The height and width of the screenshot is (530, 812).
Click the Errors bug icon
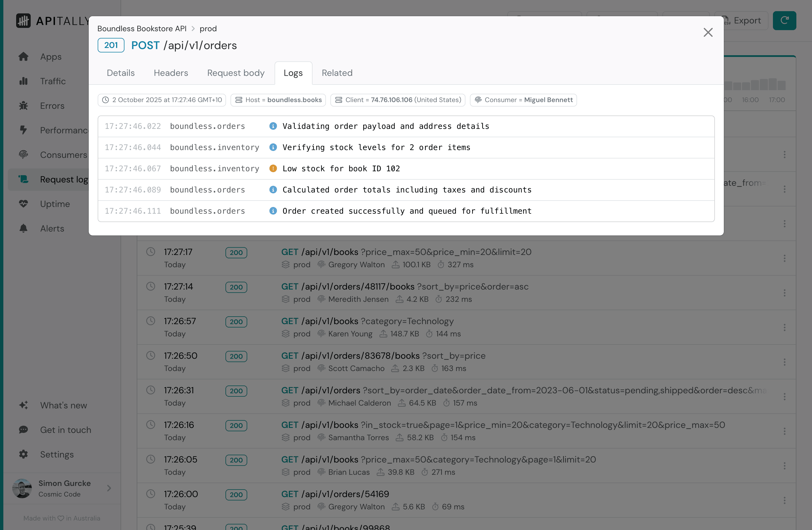[23, 106]
